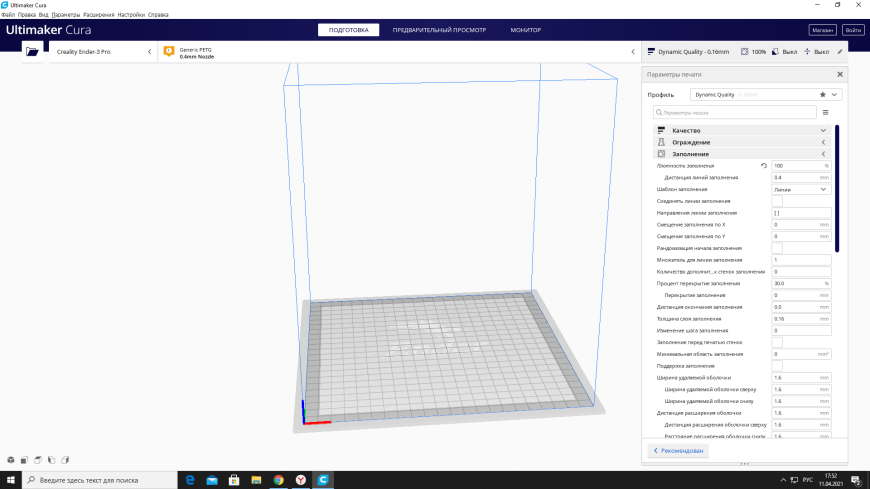The width and height of the screenshot is (870, 489).
Task: Click the adhesion off indicator icon
Action: [x=807, y=52]
